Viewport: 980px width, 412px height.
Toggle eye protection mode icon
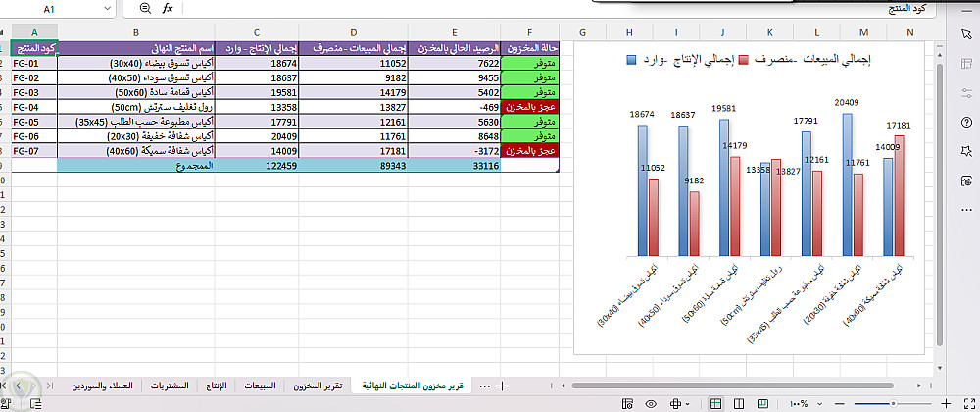pyautogui.click(x=651, y=404)
